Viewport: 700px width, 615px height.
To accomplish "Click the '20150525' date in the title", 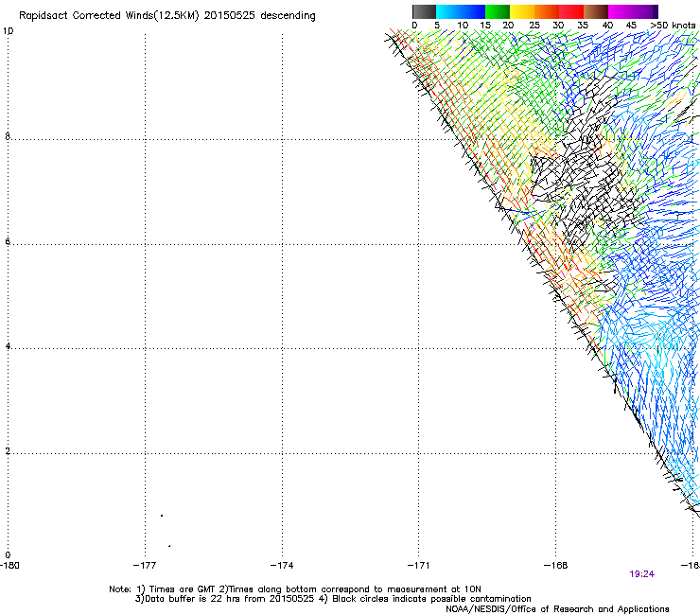I will point(230,16).
